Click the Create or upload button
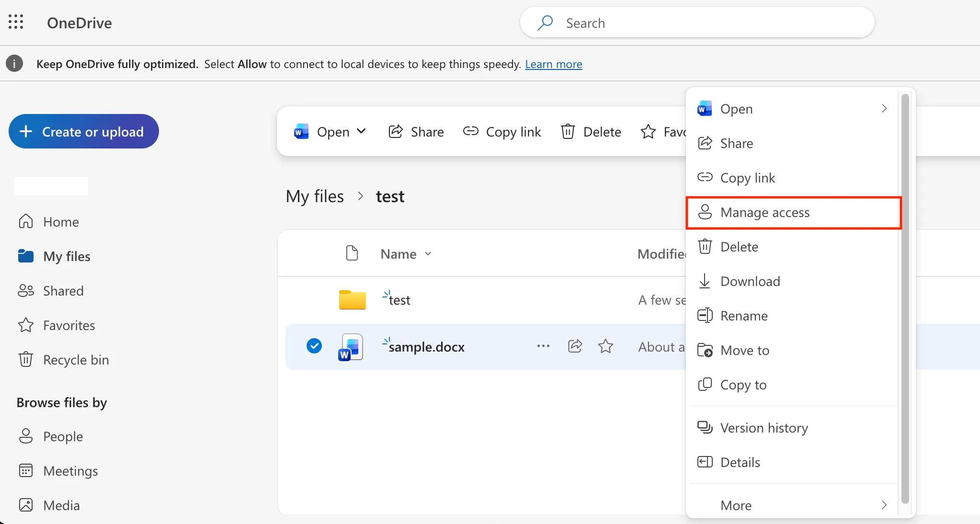980x524 pixels. [84, 131]
